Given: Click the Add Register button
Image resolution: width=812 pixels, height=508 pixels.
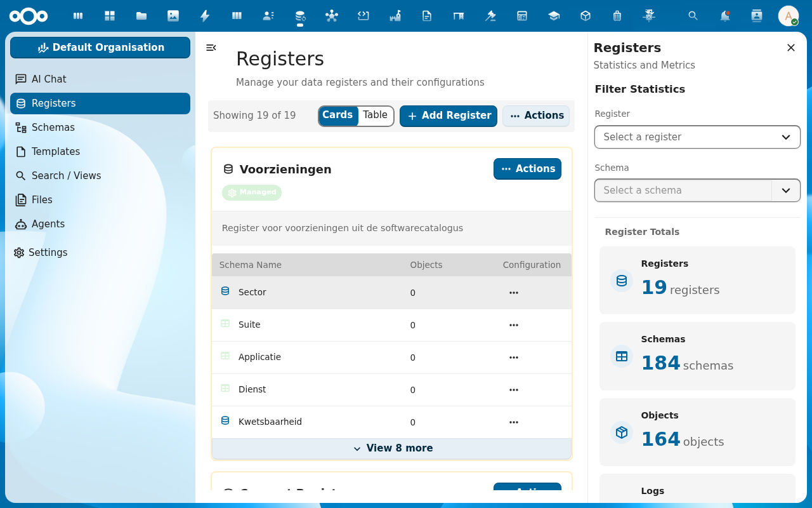Looking at the screenshot, I should pos(449,116).
